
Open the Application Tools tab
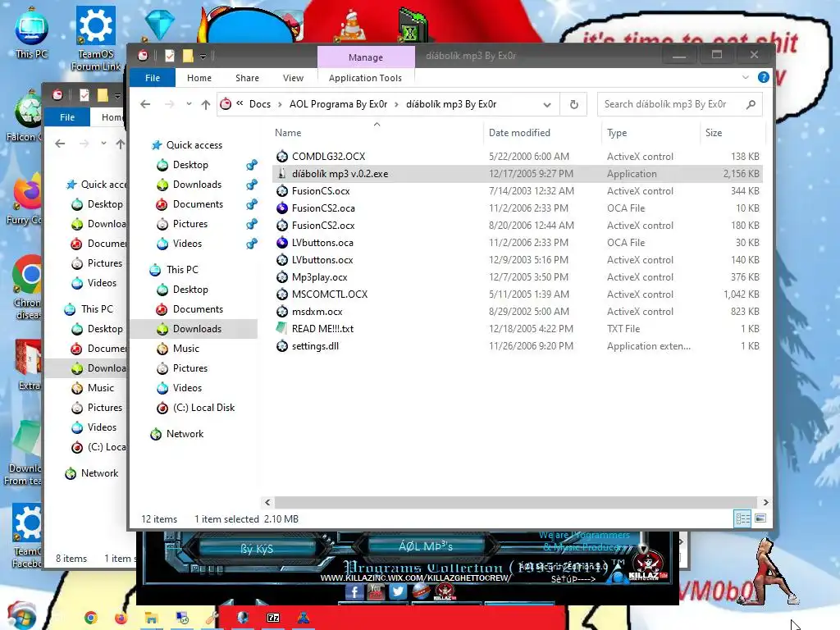365,78
